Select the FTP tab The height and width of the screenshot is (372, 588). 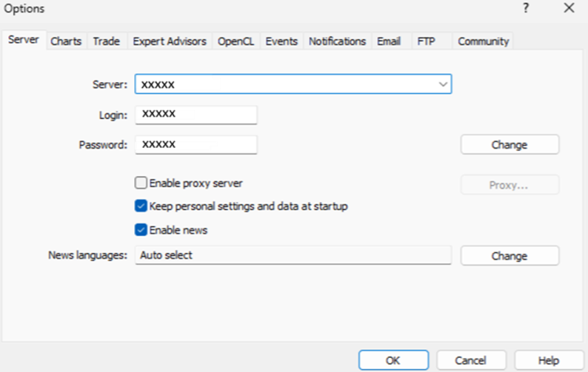tap(426, 41)
